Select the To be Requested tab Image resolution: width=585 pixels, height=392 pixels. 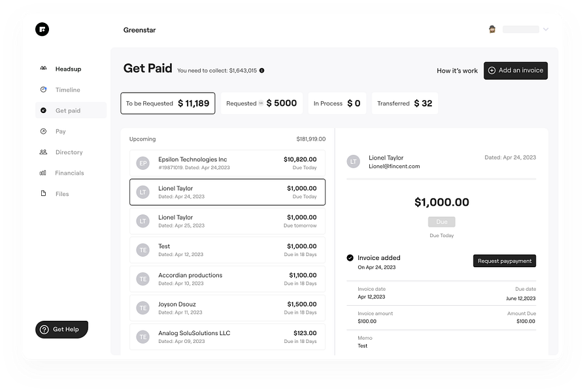point(167,103)
